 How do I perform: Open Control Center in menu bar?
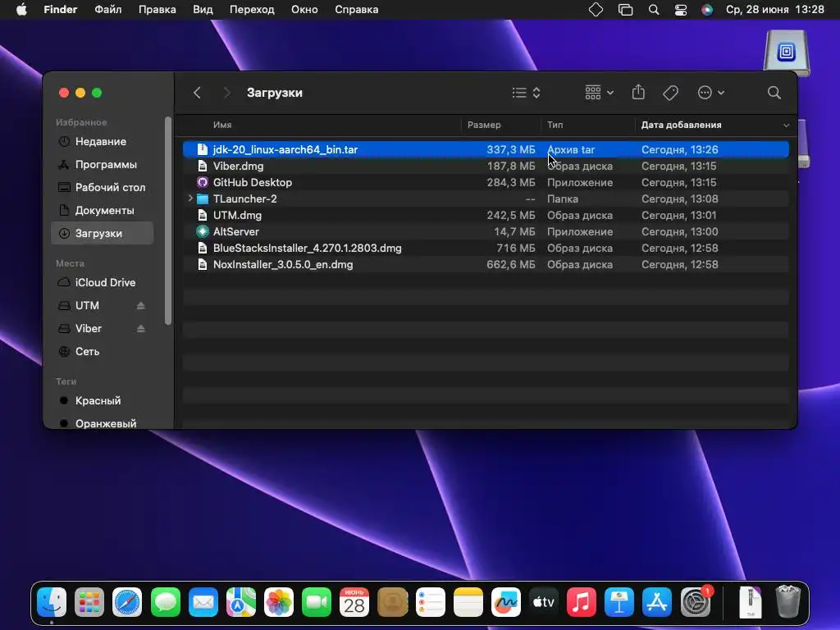coord(680,10)
